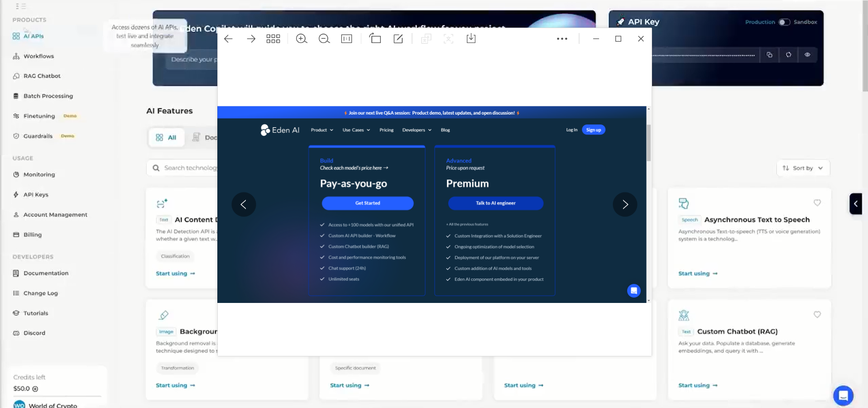This screenshot has width=868, height=408.
Task: Select the All features tab
Action: pyautogui.click(x=166, y=138)
